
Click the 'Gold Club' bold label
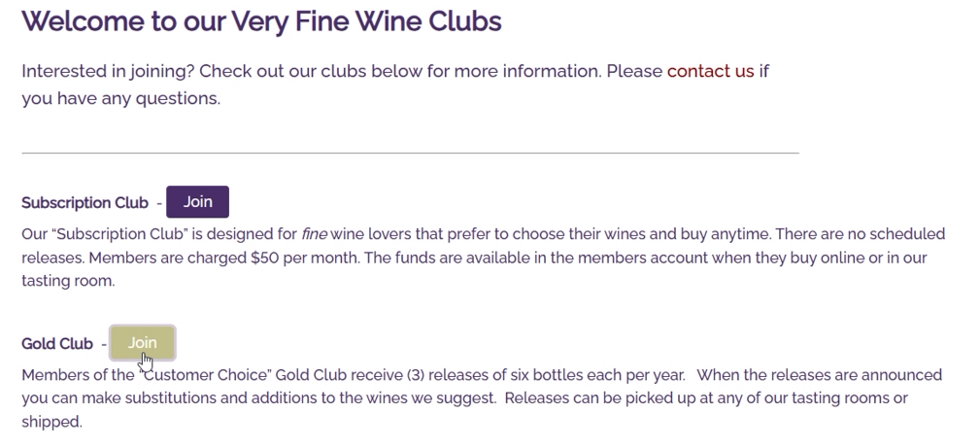[57, 343]
